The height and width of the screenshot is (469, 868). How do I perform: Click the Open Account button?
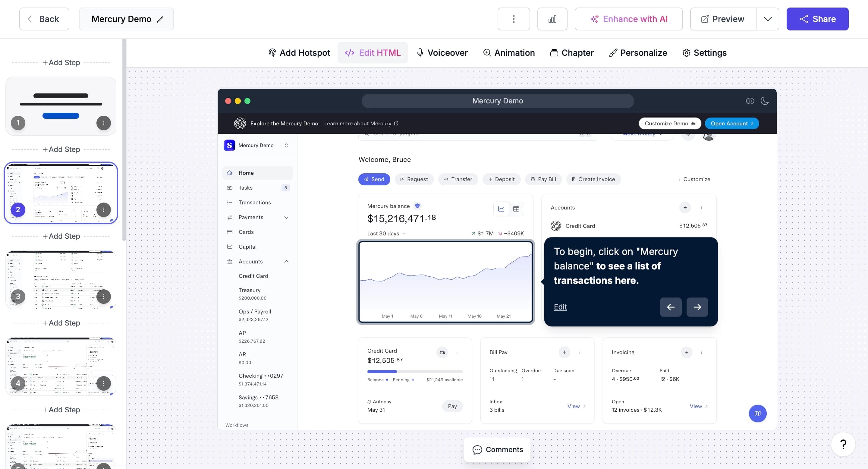(x=731, y=123)
